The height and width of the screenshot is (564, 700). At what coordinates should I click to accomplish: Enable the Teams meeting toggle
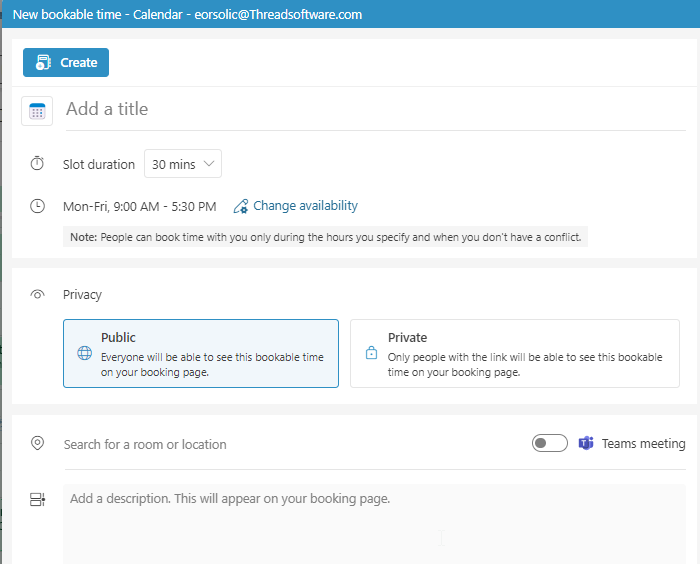550,443
